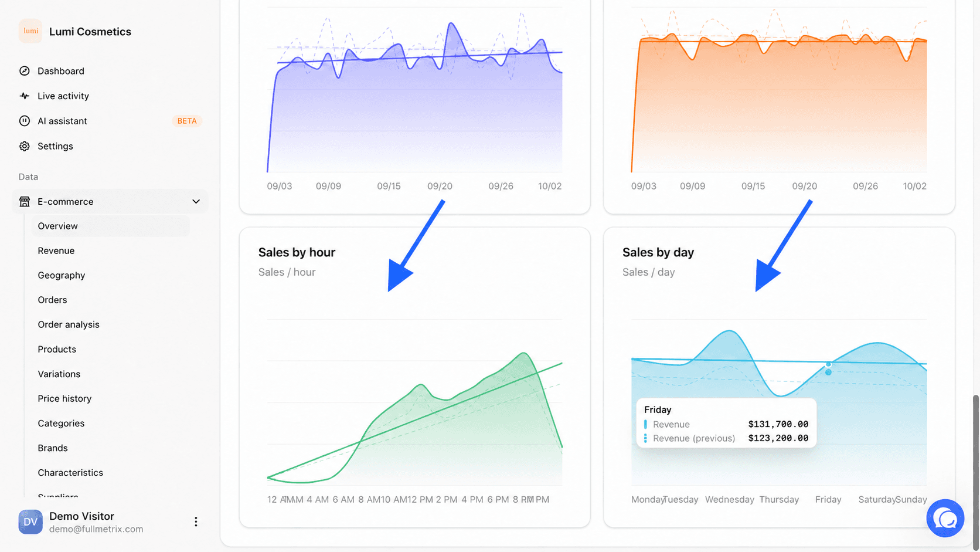
Task: Click the Revenue (previous) tooltip label
Action: [x=694, y=438]
